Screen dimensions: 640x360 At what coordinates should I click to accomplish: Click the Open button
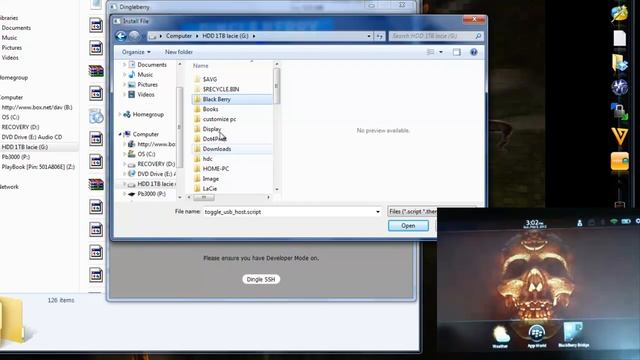tap(408, 226)
